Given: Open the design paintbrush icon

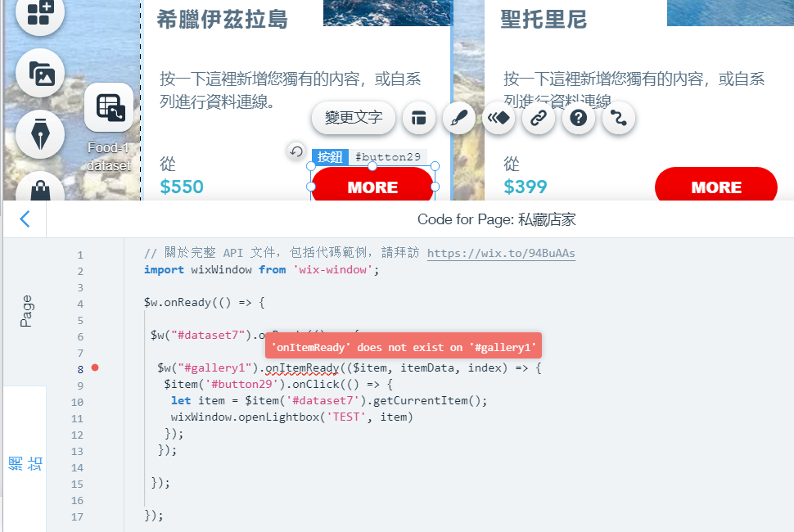Looking at the screenshot, I should coord(458,118).
